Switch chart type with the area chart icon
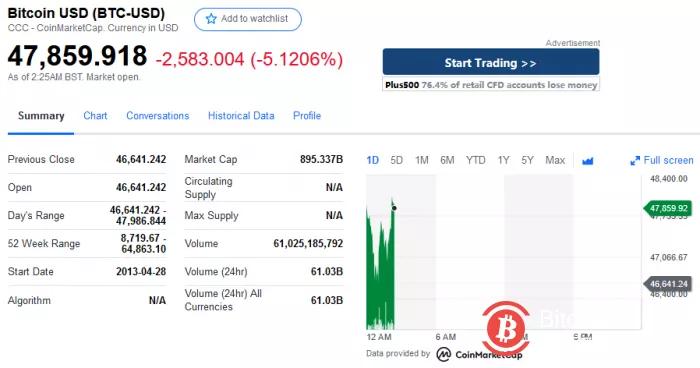Image resolution: width=700 pixels, height=368 pixels. click(588, 161)
